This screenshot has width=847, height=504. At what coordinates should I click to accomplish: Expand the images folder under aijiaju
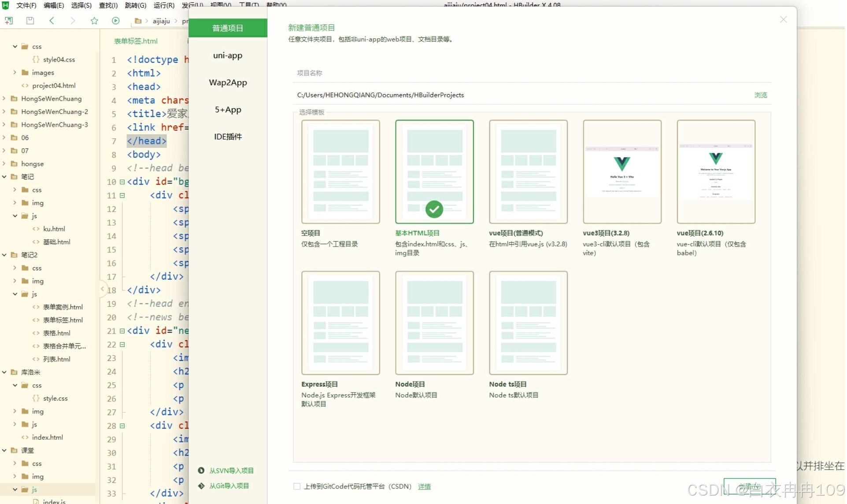pos(15,73)
